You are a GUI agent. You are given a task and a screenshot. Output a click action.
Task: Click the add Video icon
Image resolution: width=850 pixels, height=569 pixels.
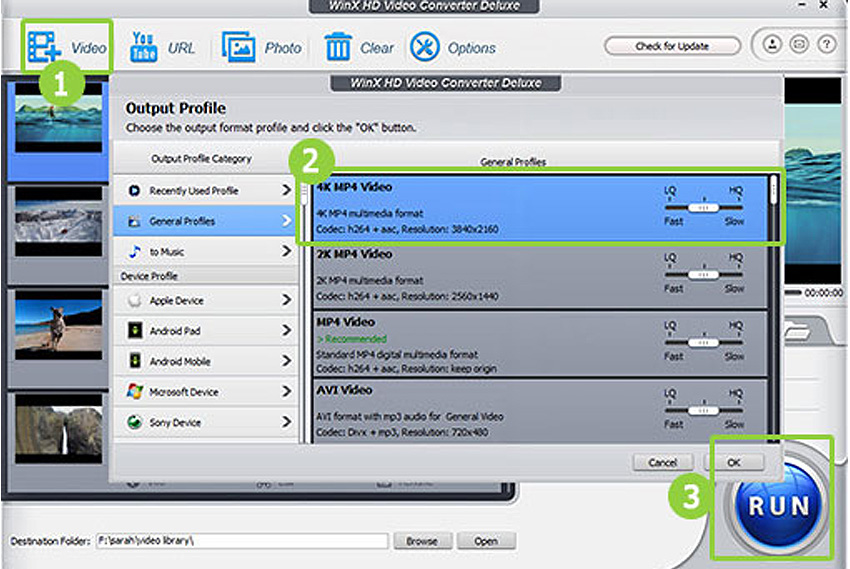coord(43,47)
